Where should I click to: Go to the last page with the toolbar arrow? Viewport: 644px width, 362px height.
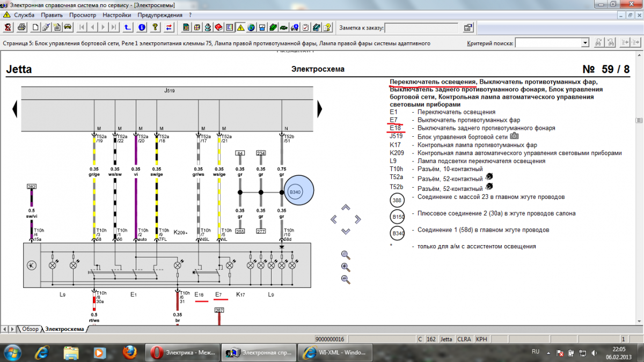coord(114,27)
